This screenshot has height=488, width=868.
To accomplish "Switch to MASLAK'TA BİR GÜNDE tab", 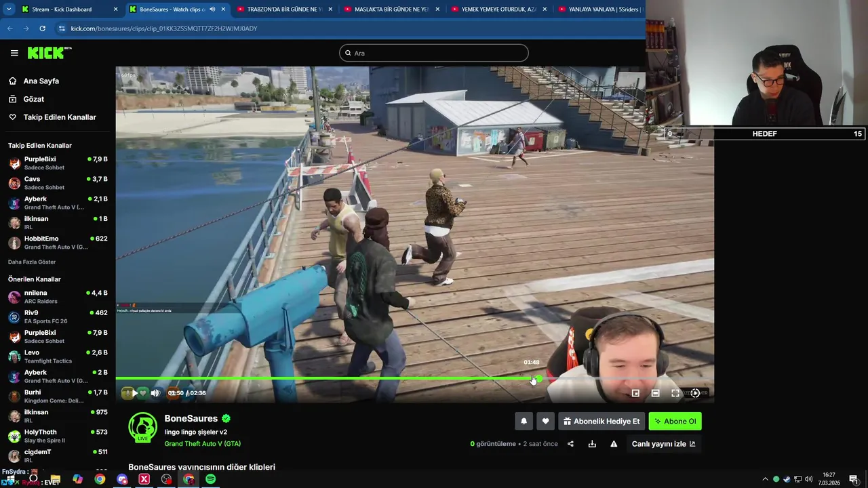I will pyautogui.click(x=391, y=9).
